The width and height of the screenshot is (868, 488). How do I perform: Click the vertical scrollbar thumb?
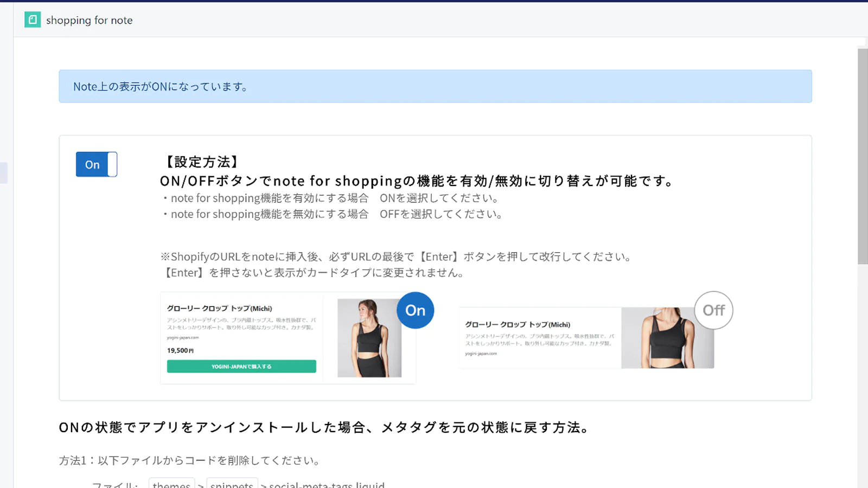[x=863, y=156]
